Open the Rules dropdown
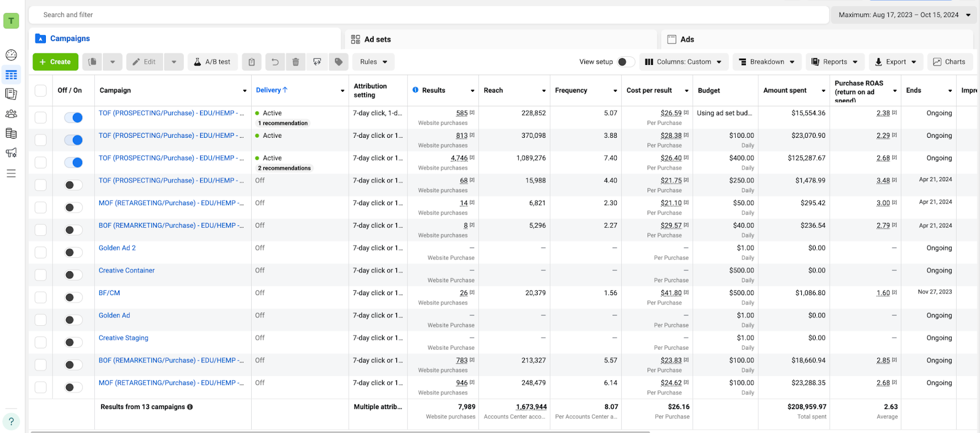 374,62
